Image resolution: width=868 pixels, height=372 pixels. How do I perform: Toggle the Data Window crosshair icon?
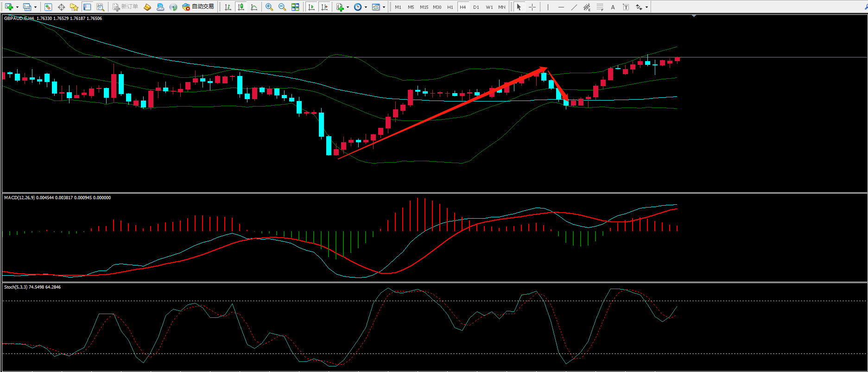(x=61, y=7)
